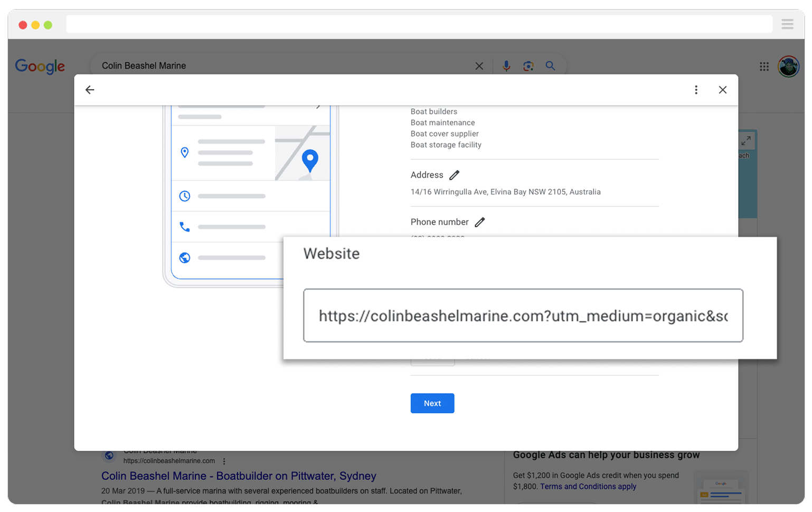
Task: Open the Google apps grid
Action: [764, 67]
